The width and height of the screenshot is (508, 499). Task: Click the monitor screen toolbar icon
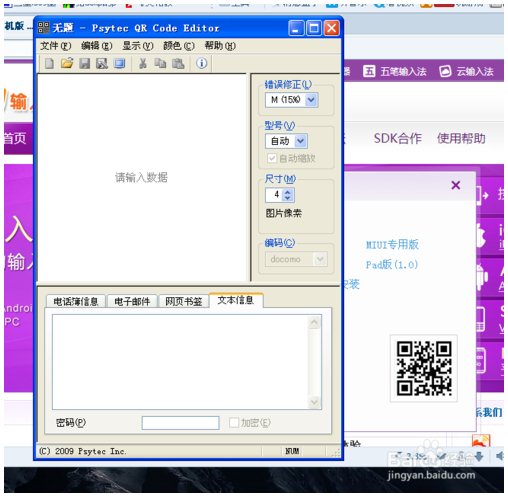[119, 63]
